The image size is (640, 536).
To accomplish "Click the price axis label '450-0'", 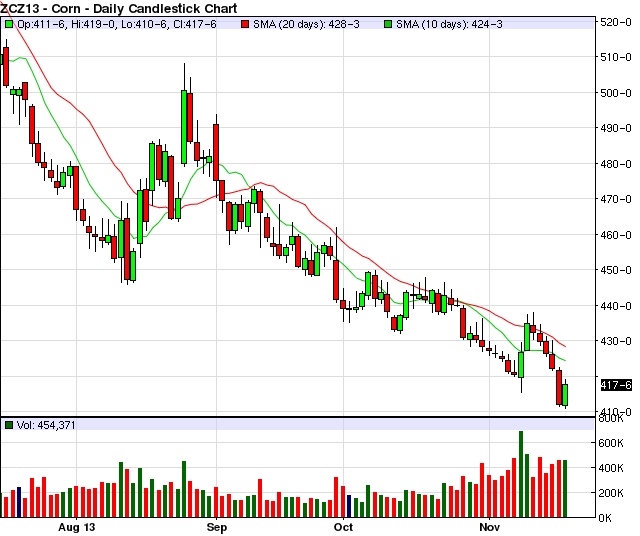I will click(616, 270).
